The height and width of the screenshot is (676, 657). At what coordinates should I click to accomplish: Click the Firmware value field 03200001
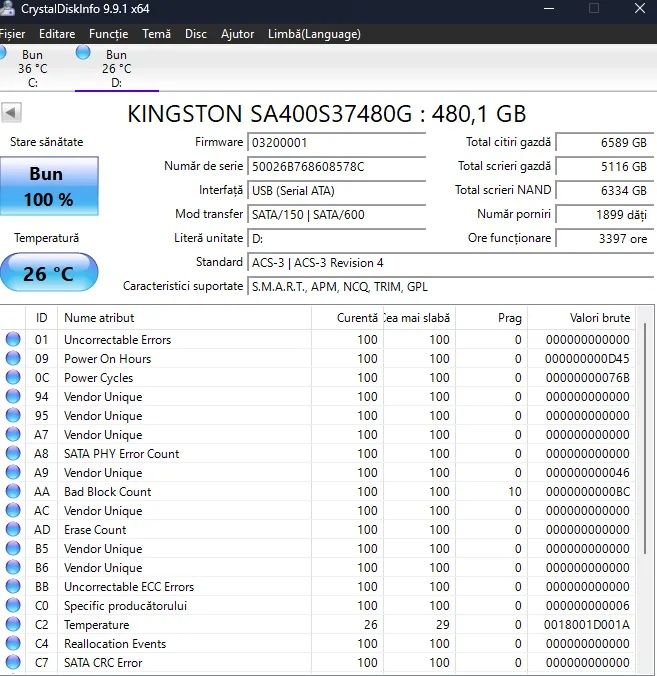coord(337,142)
